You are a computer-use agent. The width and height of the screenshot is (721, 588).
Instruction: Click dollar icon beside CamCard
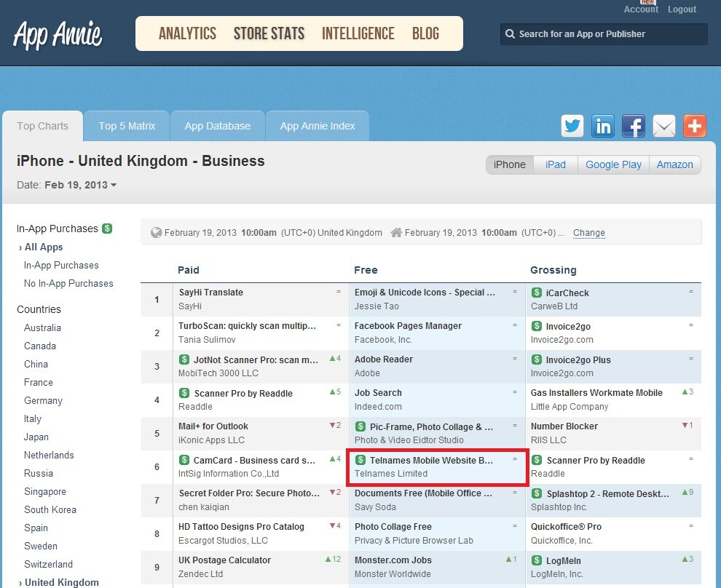pos(184,460)
